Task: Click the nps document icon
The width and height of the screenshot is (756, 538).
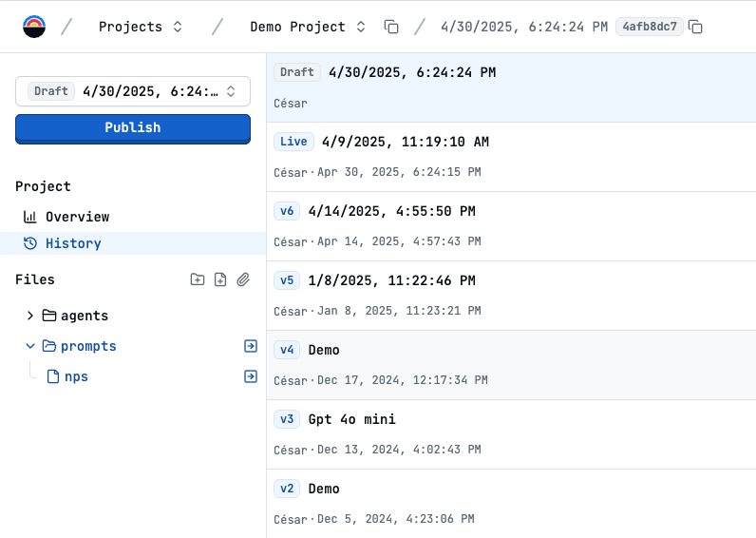Action: click(53, 376)
